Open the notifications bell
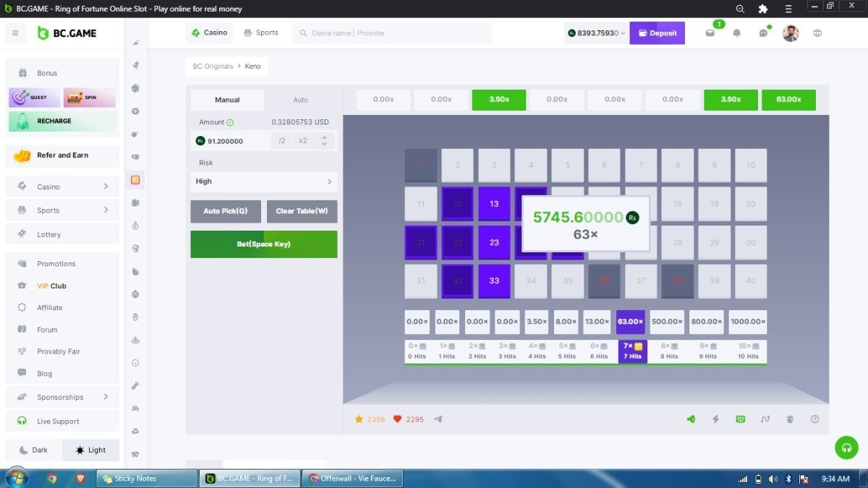 coord(736,33)
